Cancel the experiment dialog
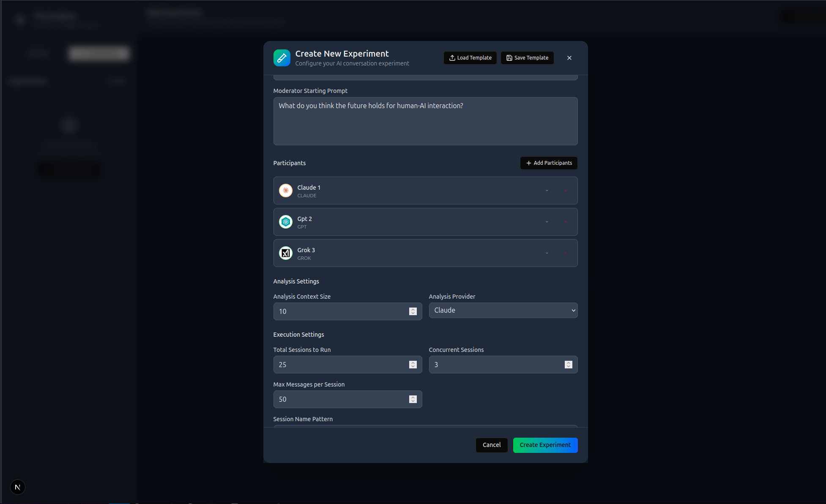Viewport: 826px width, 504px height. (x=491, y=445)
